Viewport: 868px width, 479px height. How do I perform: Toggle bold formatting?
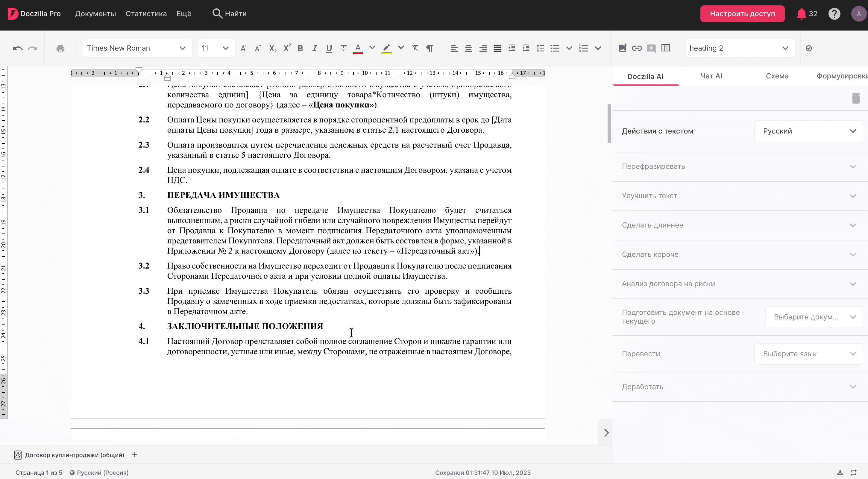(x=300, y=48)
